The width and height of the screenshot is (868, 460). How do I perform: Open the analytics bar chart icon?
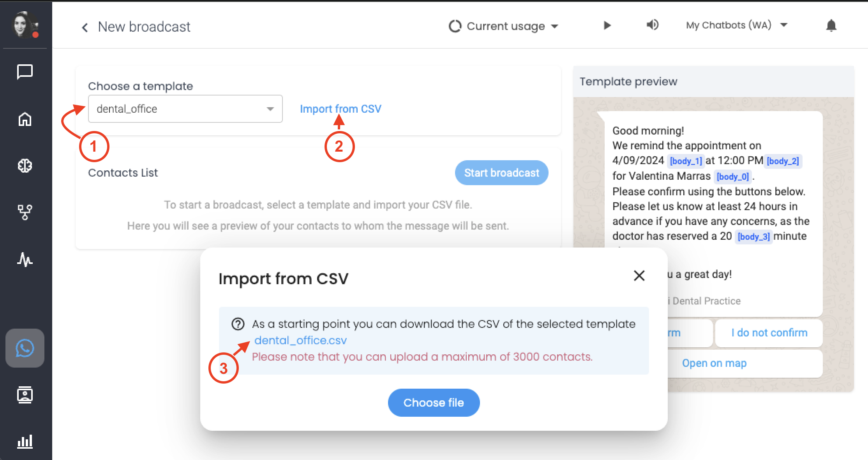[25, 442]
